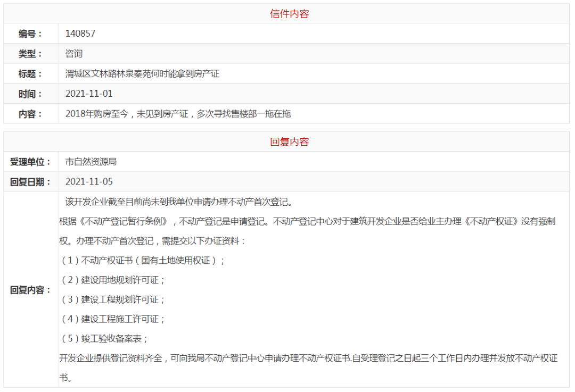Click item (2) 建设用地规划许可证
Viewport: 575px width, 392px height.
(x=113, y=280)
